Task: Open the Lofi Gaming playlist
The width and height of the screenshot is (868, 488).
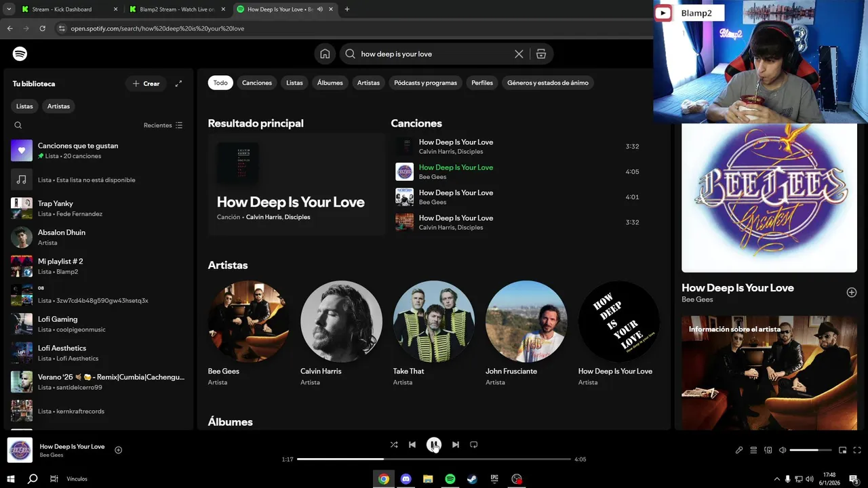Action: tap(99, 324)
